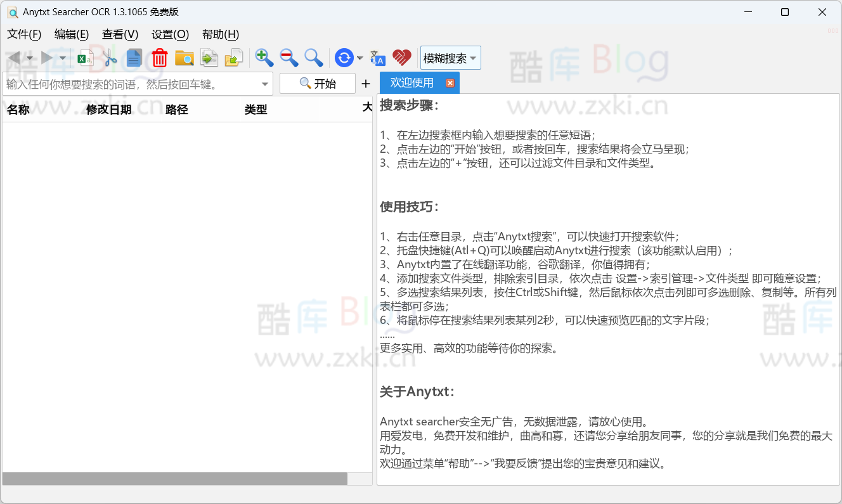Expand the search history dropdown arrow
Image resolution: width=842 pixels, height=504 pixels.
pos(266,83)
